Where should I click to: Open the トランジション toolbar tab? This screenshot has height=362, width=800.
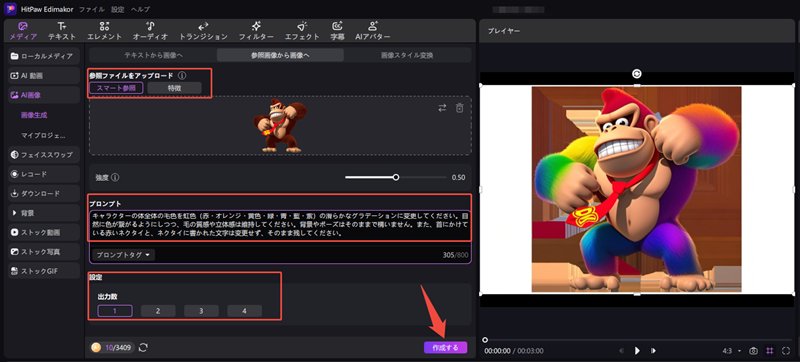[203, 31]
